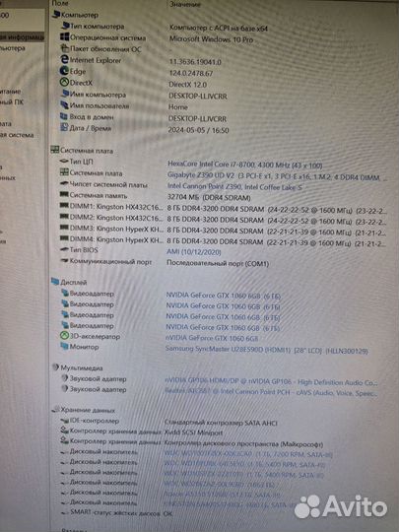The image size is (399, 532).
Task: Click the DirectX Xbox-style icon
Action: pyautogui.click(x=64, y=82)
